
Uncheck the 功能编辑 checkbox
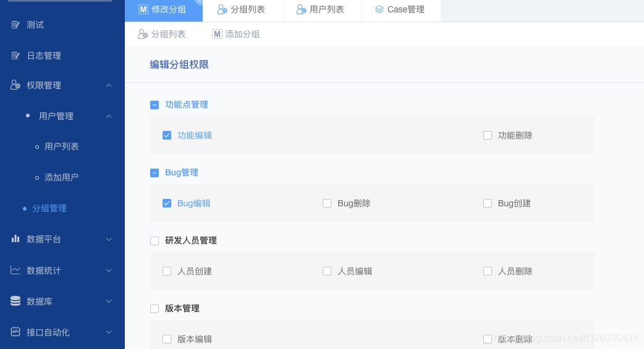pyautogui.click(x=167, y=135)
